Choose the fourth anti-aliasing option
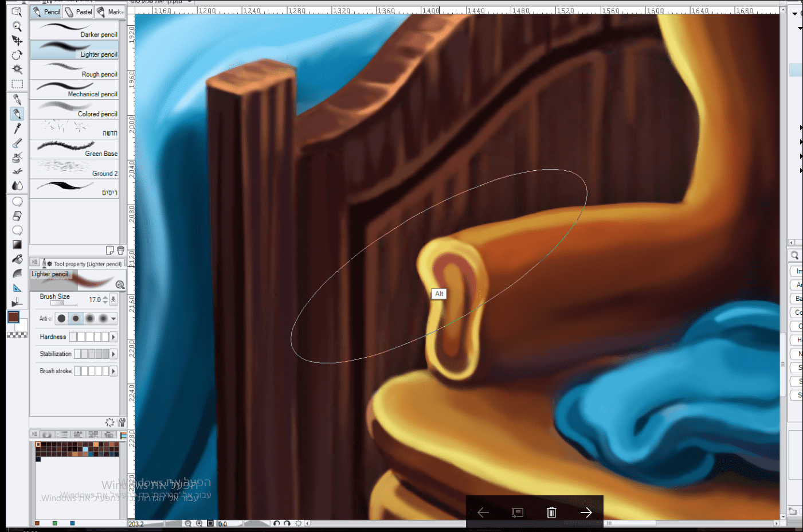 pos(103,318)
